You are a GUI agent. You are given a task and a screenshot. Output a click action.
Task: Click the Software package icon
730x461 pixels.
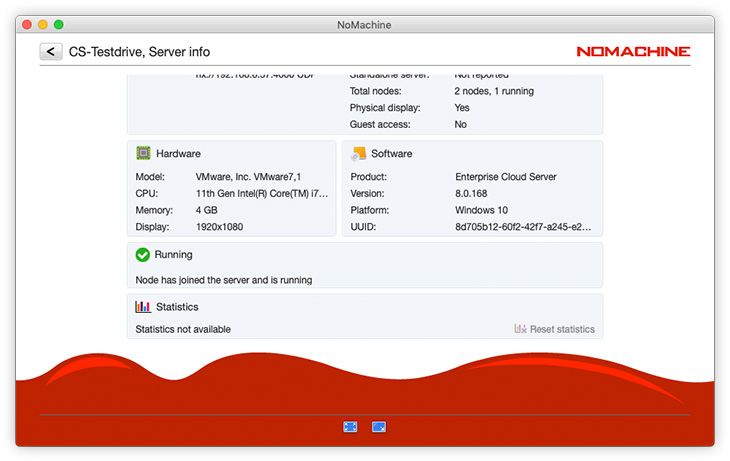click(358, 154)
